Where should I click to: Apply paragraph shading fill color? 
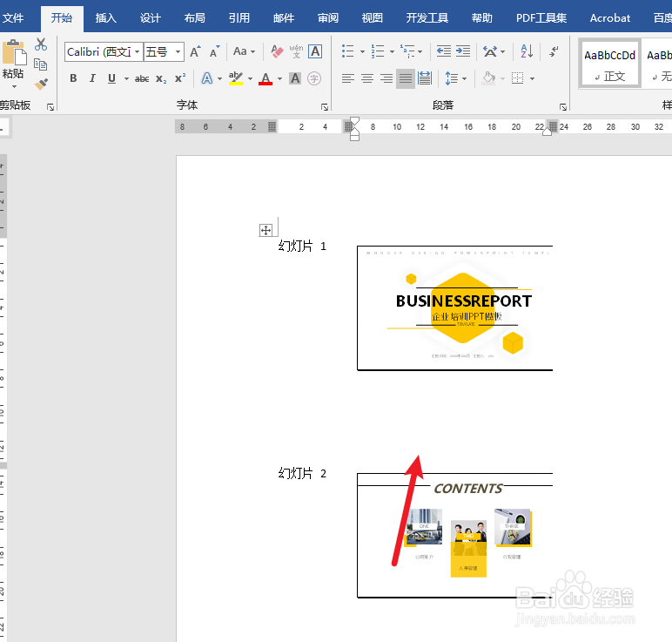489,79
